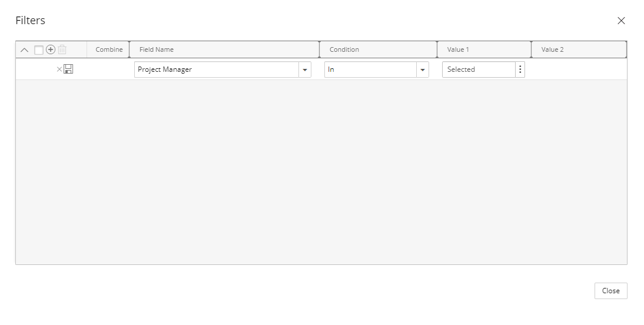Delete selected filters with trash icon
Viewport: 644px width, 325px height.
tap(62, 49)
